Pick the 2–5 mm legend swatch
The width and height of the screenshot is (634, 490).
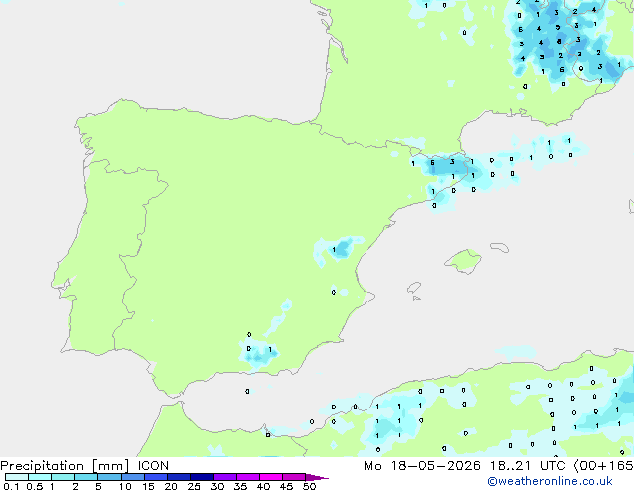[x=86, y=477]
